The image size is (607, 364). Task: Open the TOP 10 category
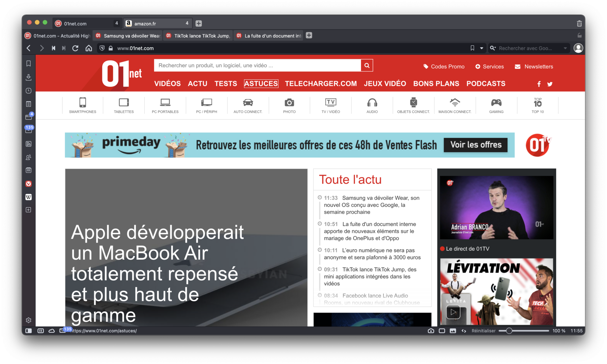[x=538, y=105]
